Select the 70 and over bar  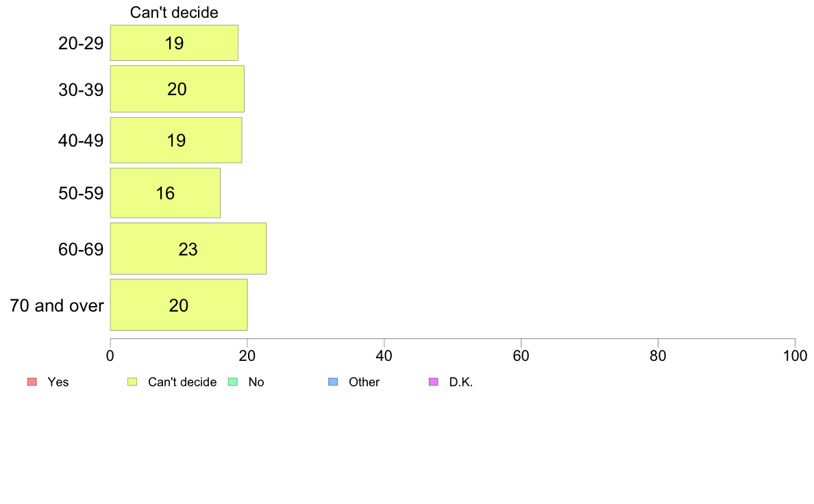179,305
